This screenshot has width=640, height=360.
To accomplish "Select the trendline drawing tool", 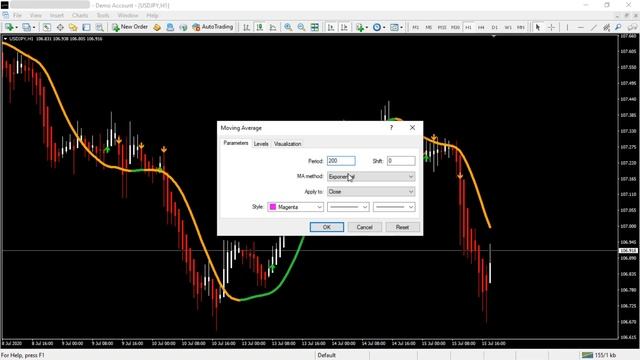I will [x=594, y=27].
